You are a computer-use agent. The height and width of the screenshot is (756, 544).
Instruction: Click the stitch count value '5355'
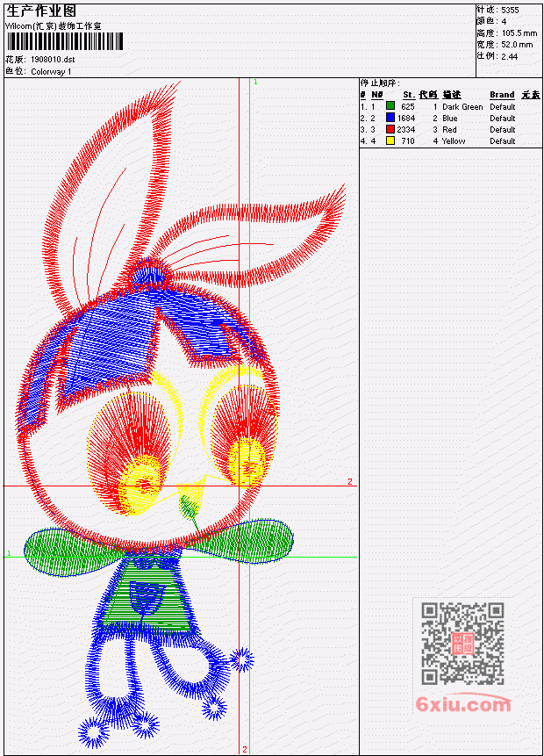point(510,11)
